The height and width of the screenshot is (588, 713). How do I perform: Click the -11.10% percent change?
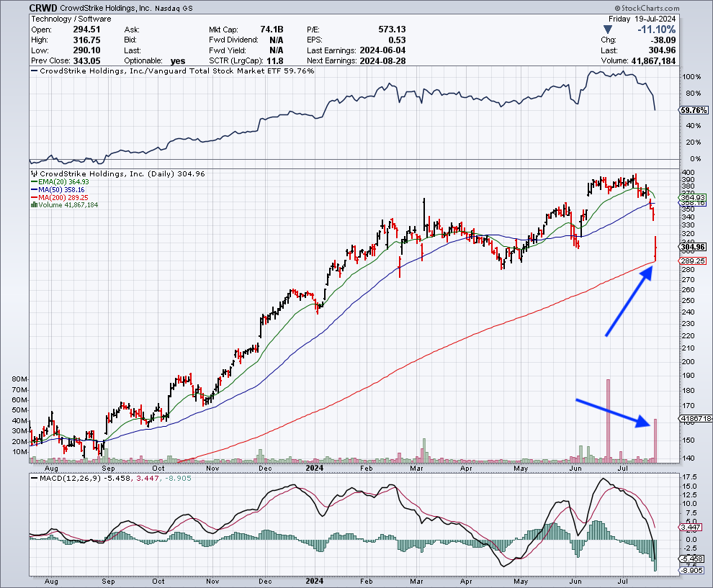coord(656,30)
